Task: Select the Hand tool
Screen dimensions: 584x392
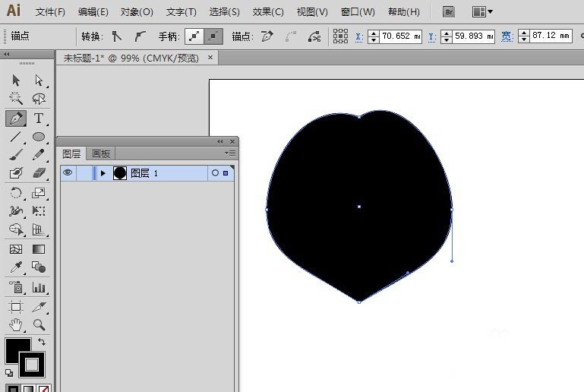Action: pyautogui.click(x=16, y=325)
